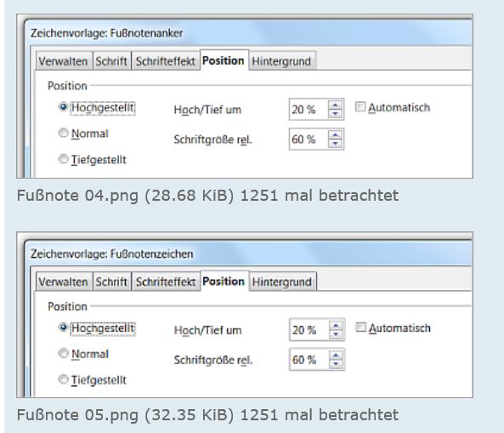Select Position tab in Fußnotenzeichen dialog

tap(224, 281)
